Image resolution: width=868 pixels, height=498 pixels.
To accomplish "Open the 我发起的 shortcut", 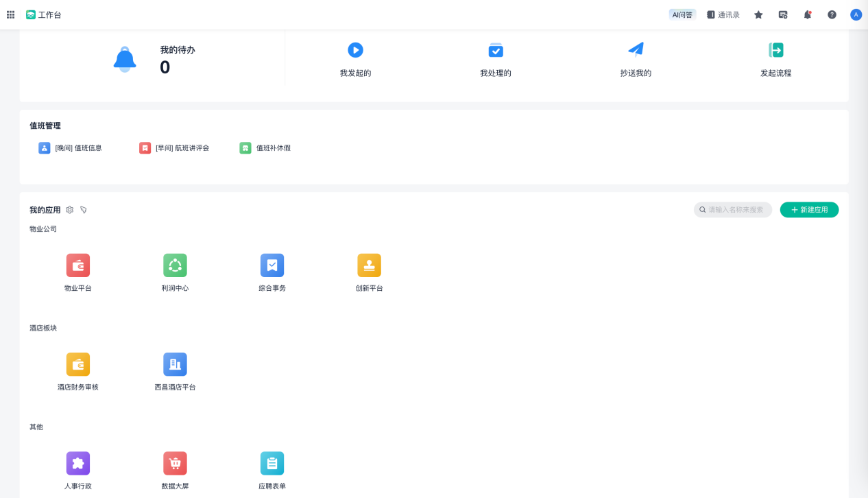I will [355, 59].
